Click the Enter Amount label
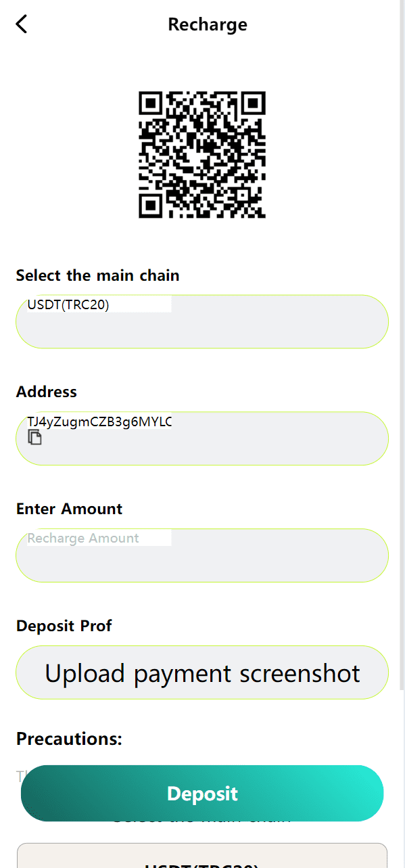The image size is (405, 868). (x=70, y=509)
